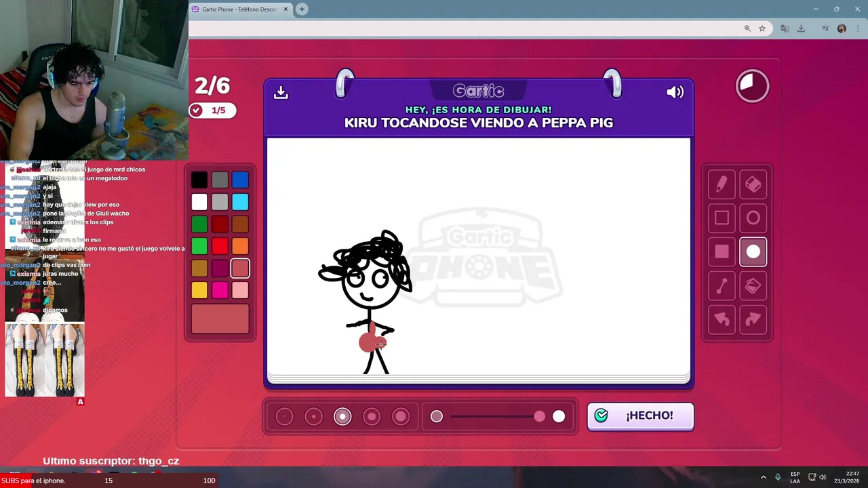Screen dimensions: 868x488
Task: Pick the brown color swatch
Action: pos(240,224)
